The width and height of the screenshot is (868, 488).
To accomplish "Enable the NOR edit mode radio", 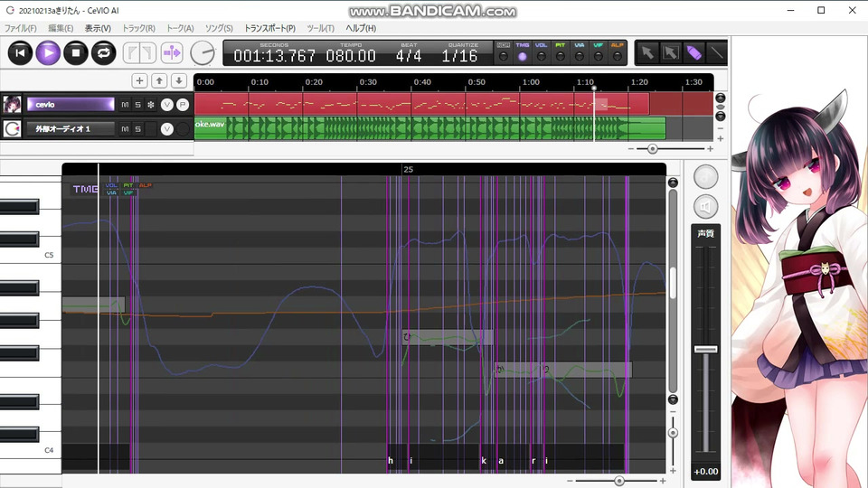I will pyautogui.click(x=504, y=56).
